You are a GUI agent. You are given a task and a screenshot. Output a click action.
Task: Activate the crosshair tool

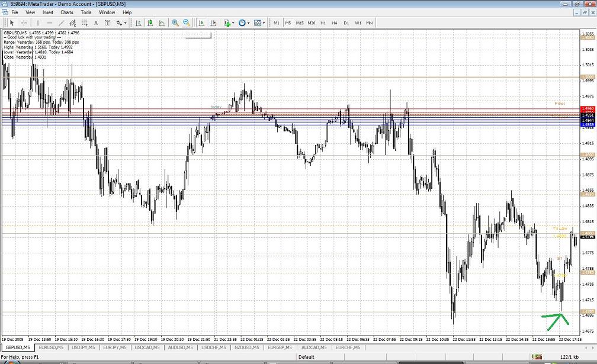pos(23,23)
